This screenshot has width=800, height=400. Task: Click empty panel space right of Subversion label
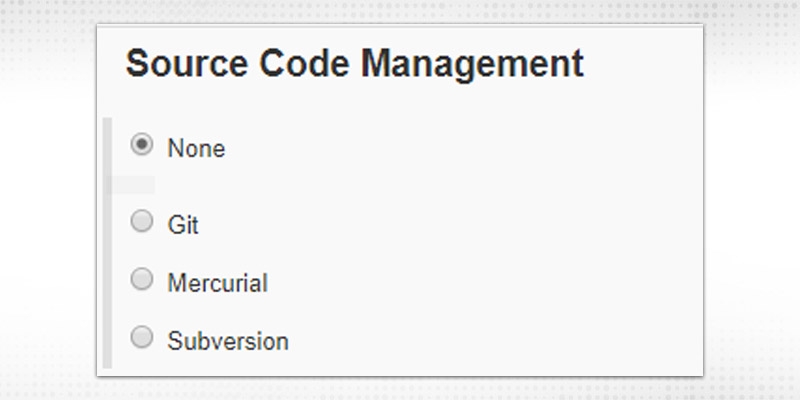pyautogui.click(x=480, y=341)
